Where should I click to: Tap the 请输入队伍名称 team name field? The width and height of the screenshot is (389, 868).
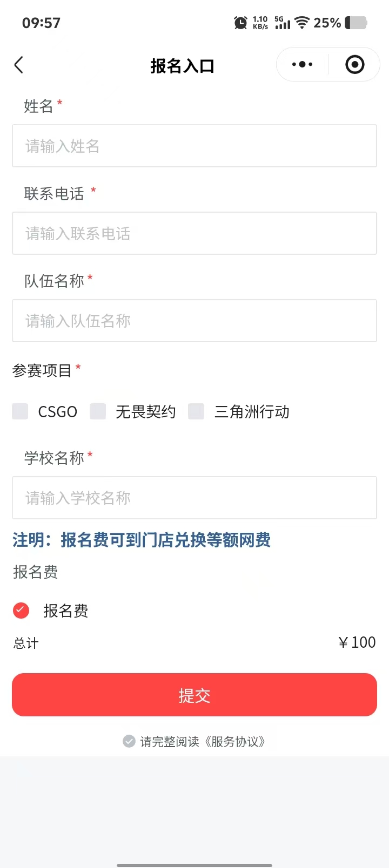[194, 321]
